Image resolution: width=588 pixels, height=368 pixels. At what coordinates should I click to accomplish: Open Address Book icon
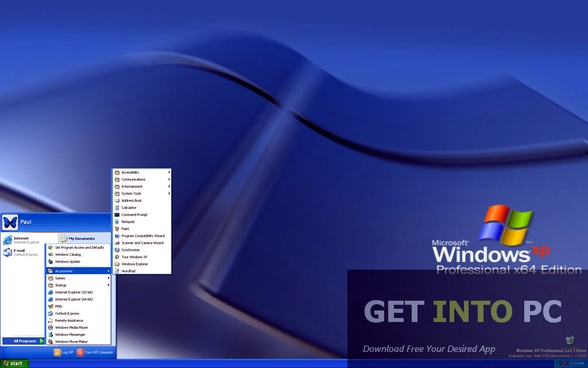117,201
